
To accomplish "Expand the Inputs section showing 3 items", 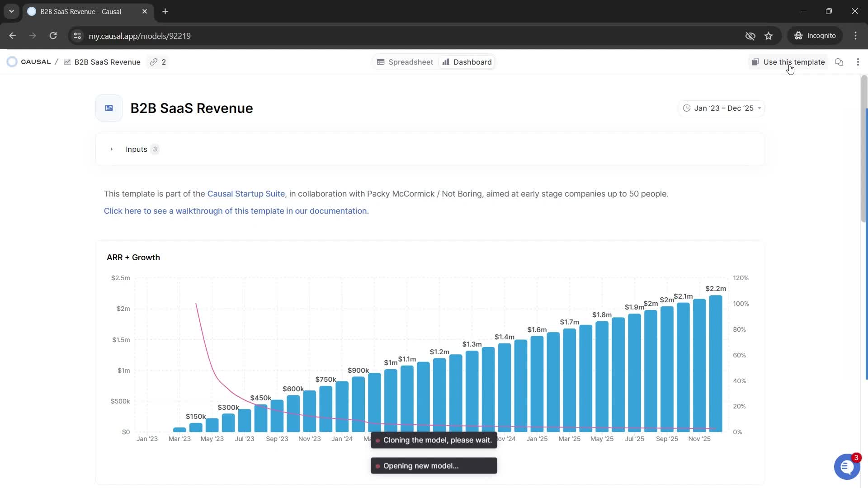I will tap(112, 149).
